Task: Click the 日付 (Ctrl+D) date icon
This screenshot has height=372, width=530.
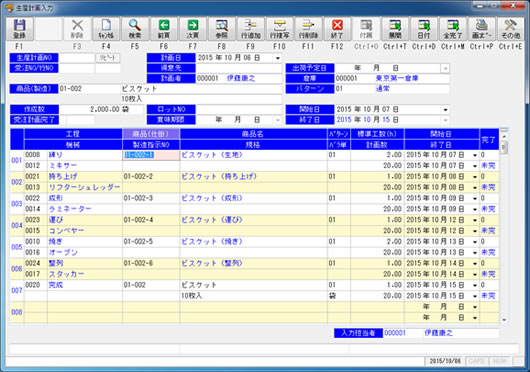Action: coord(424,29)
